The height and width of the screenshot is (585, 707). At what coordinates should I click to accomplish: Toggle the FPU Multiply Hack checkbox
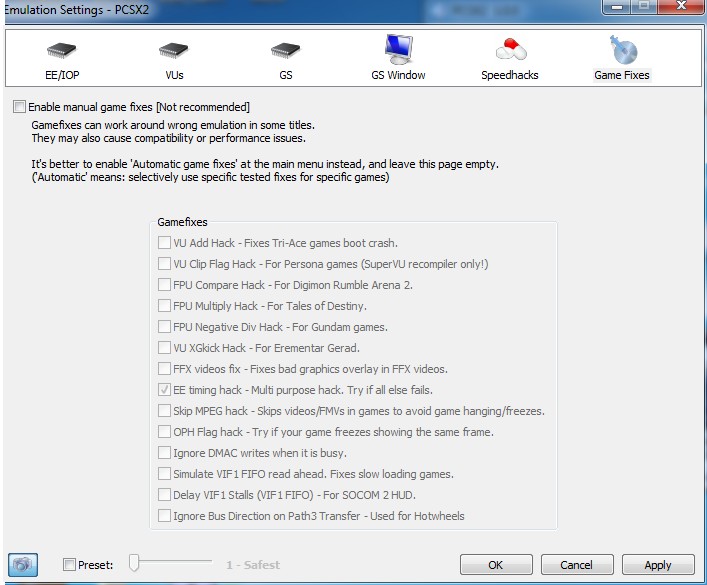click(164, 305)
